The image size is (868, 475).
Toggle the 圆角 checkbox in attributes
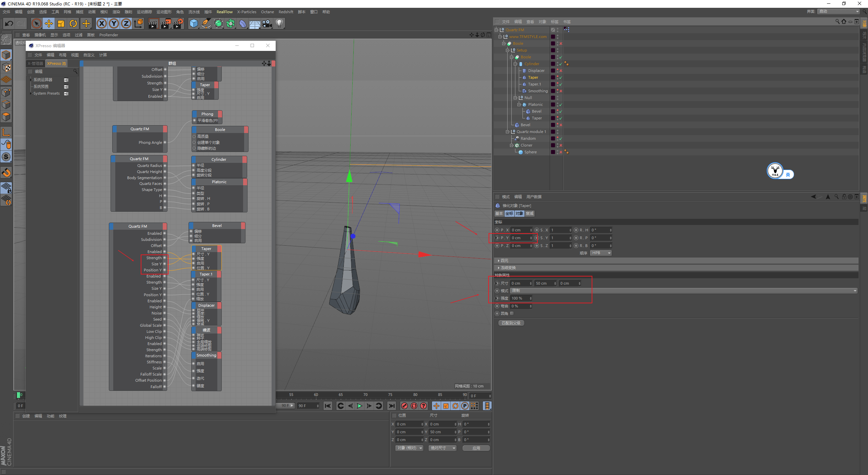point(512,313)
